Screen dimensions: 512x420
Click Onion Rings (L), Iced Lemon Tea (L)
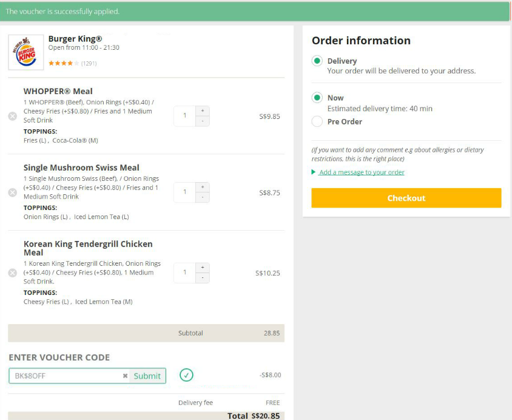(76, 217)
